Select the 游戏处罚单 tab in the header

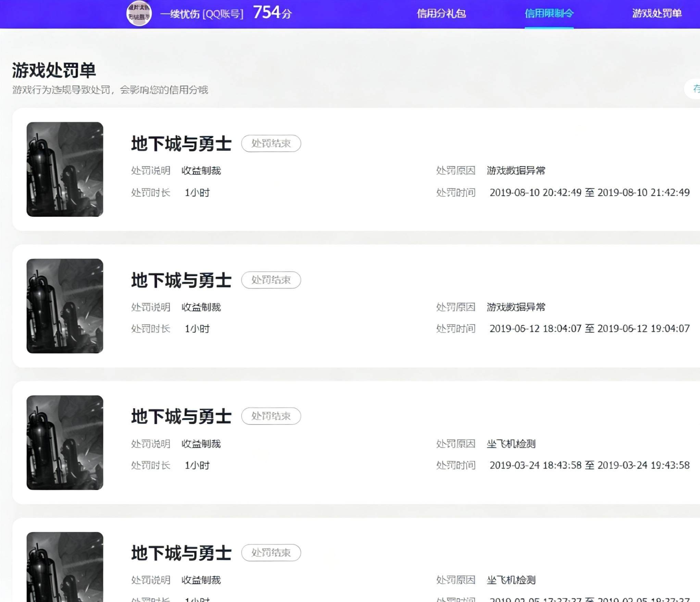(x=657, y=13)
